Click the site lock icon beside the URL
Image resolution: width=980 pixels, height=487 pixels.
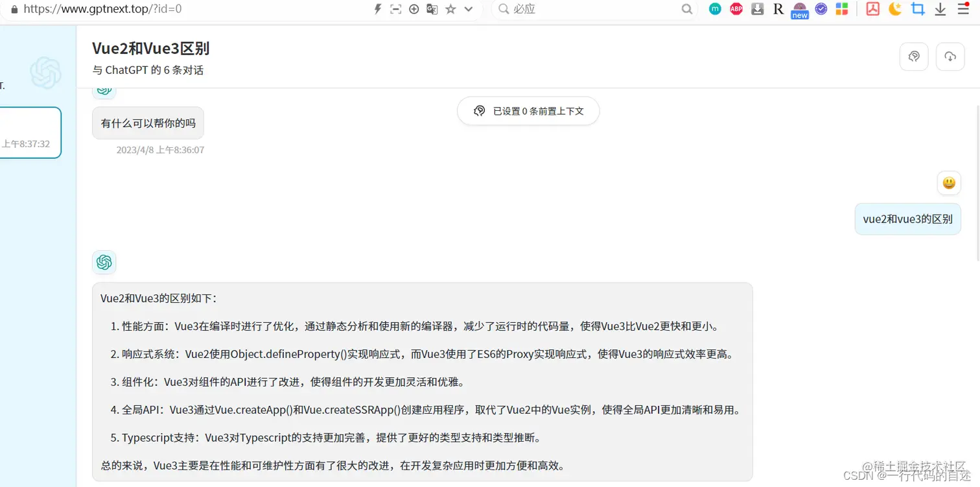[x=14, y=9]
